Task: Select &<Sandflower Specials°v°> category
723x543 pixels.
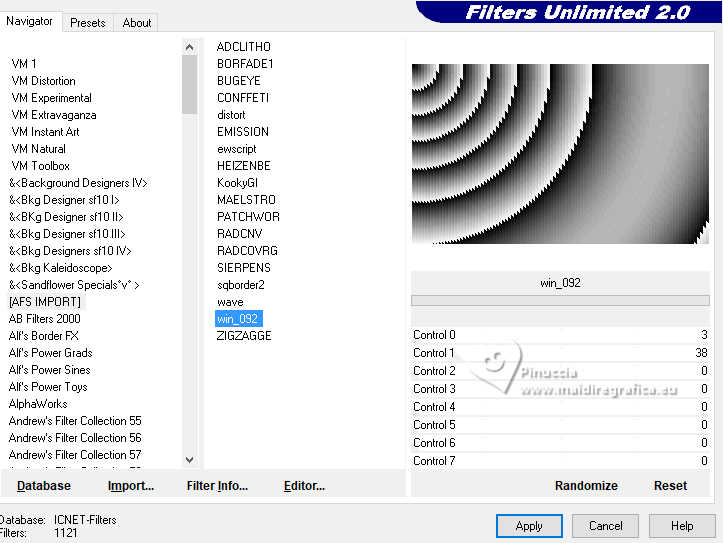Action: pos(74,285)
